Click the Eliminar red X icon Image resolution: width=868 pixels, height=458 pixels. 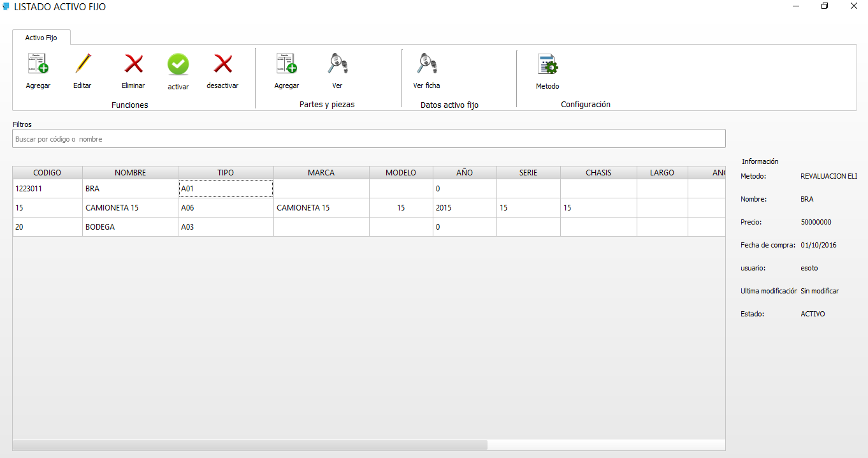pos(133,64)
